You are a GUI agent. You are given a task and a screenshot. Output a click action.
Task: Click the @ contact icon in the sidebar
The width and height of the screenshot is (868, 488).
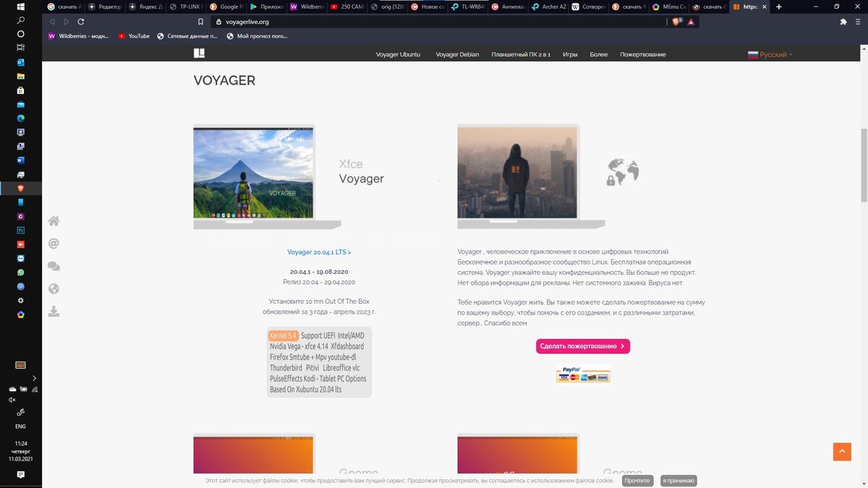pyautogui.click(x=54, y=244)
